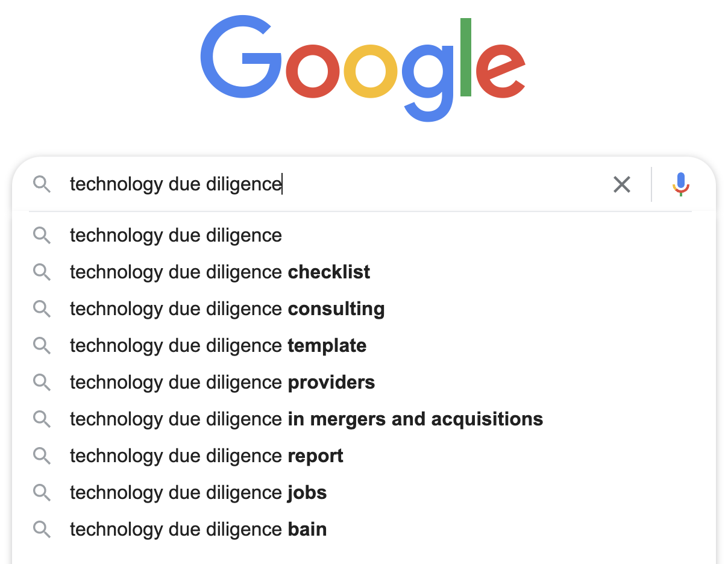Click the search icon beside 'technology due diligence report'
This screenshot has width=728, height=564.
(42, 456)
